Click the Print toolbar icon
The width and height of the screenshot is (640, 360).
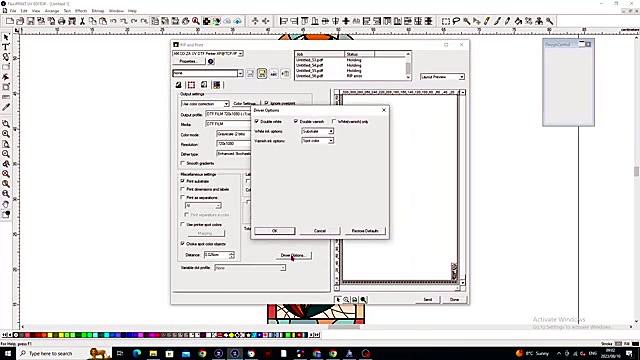(62, 21)
